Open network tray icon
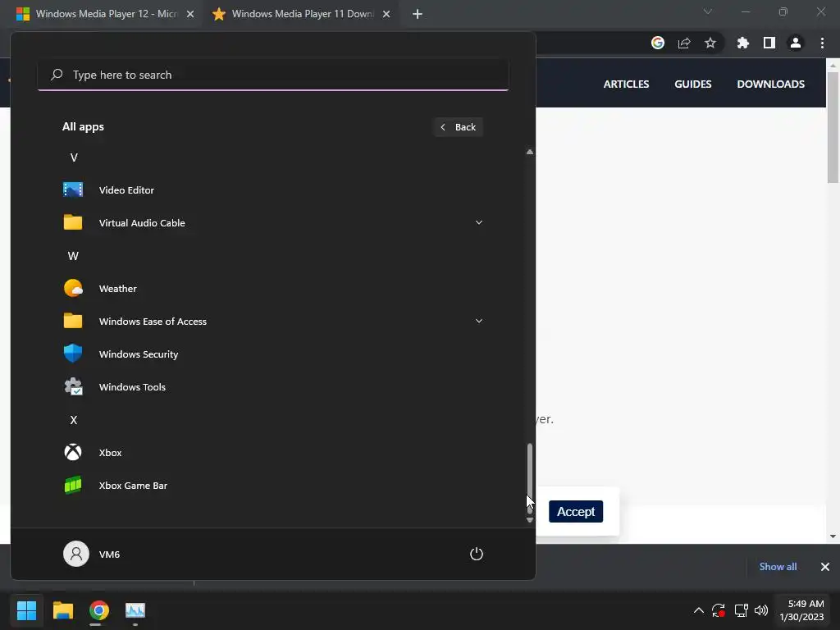 pyautogui.click(x=741, y=610)
